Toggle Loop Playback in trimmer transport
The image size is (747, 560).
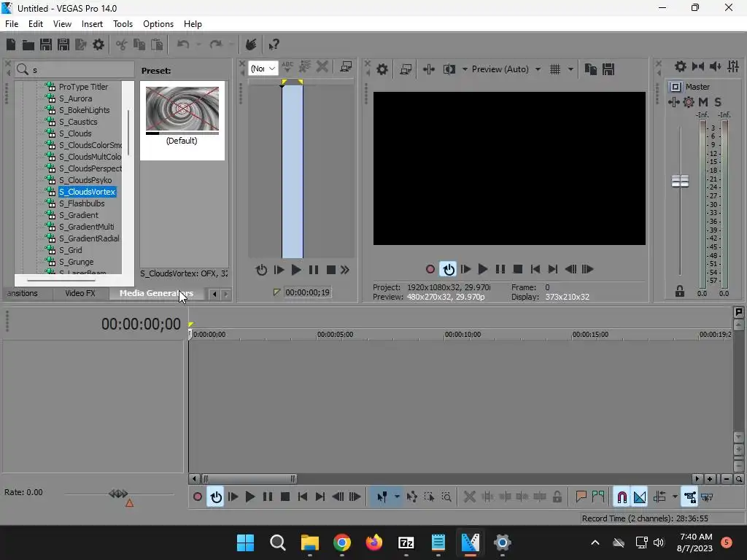261,270
